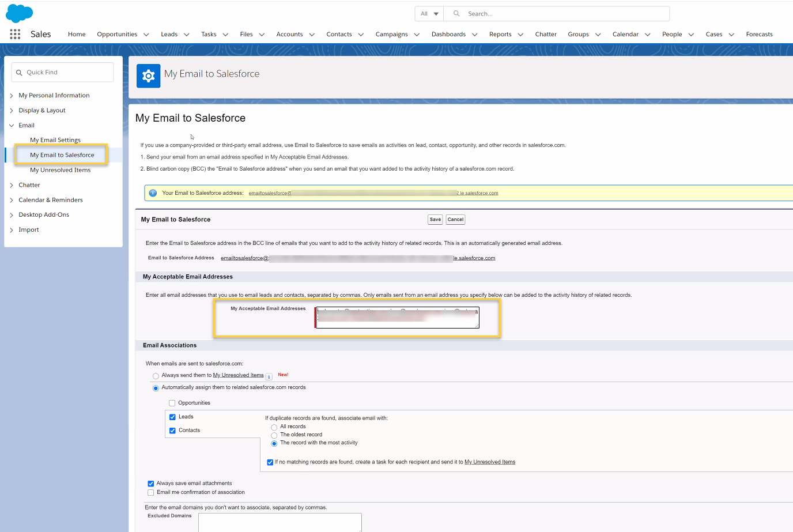Toggle the no matching records create task checkbox
Viewport: 793px width, 532px height.
[270, 462]
